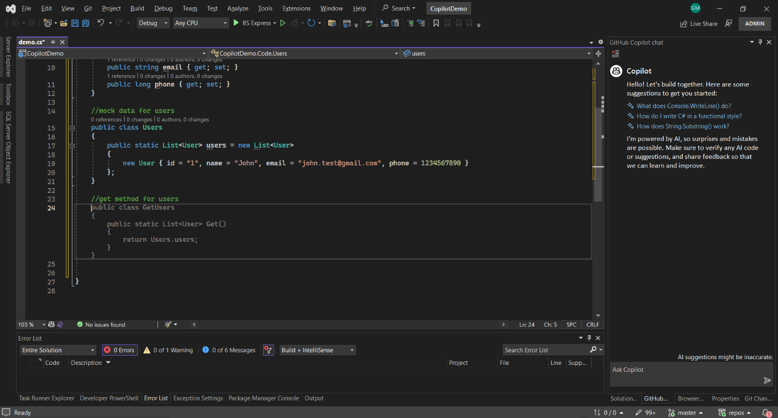
Task: Click the notifications bell in the status bar
Action: click(768, 413)
